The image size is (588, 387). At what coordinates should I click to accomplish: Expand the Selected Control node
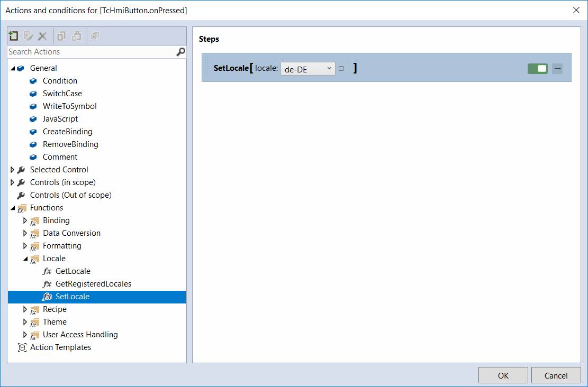(x=12, y=170)
